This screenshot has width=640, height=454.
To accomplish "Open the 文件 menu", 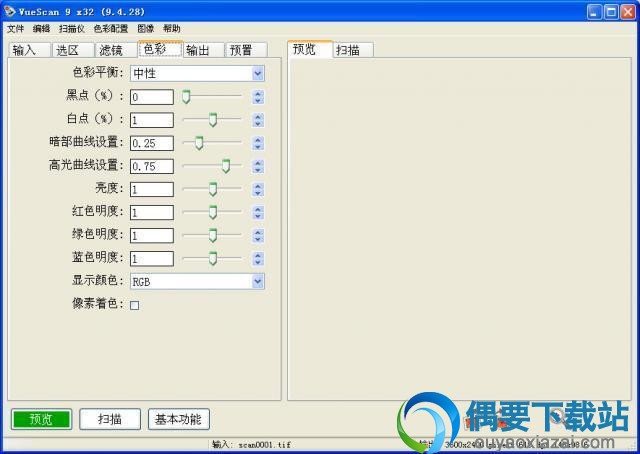I will (x=16, y=29).
